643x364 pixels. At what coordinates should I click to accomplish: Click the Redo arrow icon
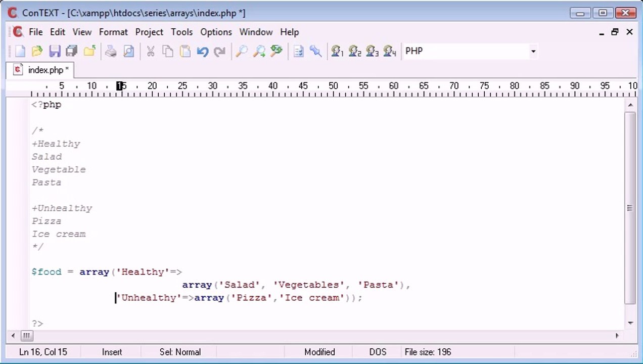[x=219, y=51]
